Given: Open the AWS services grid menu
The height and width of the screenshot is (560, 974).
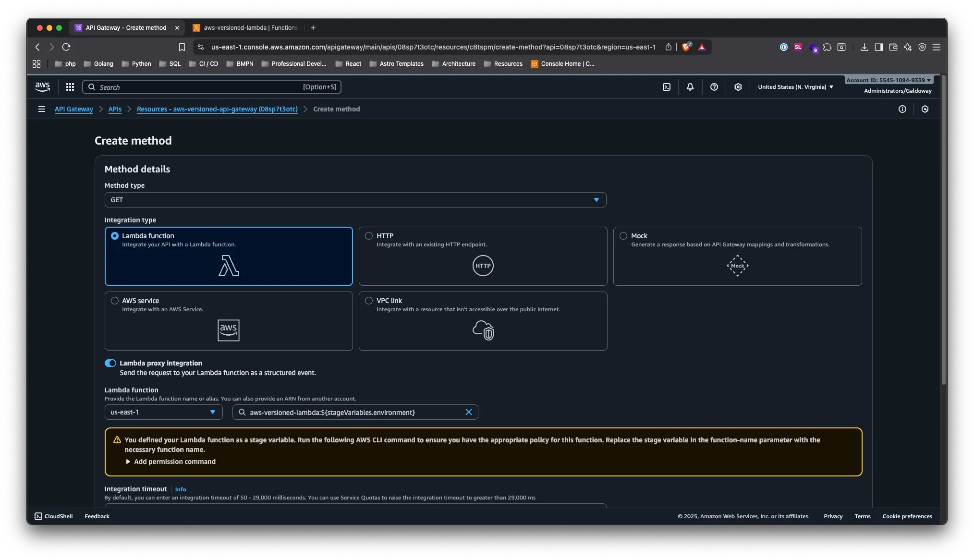Looking at the screenshot, I should coord(70,87).
